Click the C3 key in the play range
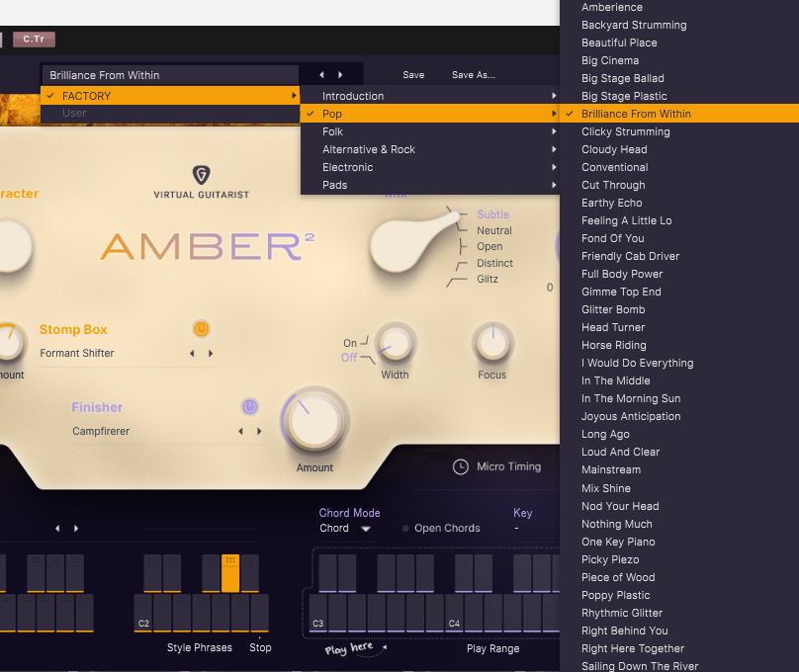Screen dimensions: 799x672 point(318,613)
